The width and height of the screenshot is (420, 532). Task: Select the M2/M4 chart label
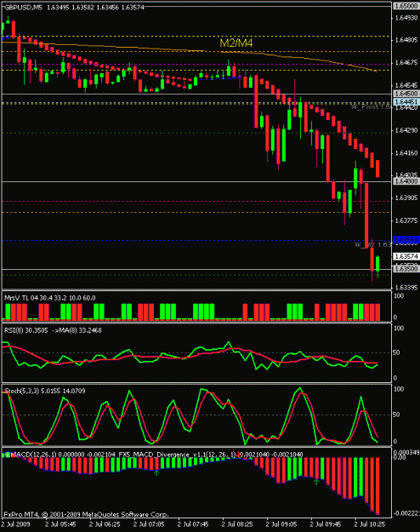click(x=236, y=43)
